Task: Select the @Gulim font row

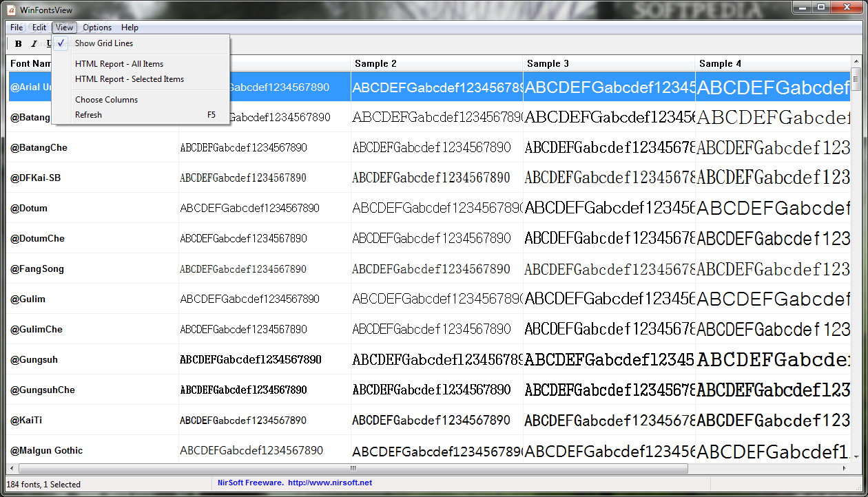Action: 429,299
